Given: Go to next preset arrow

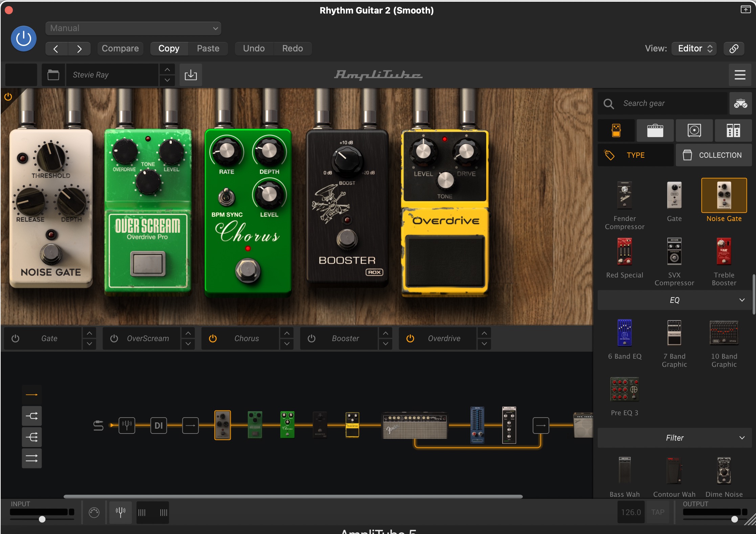Looking at the screenshot, I should pyautogui.click(x=79, y=49).
